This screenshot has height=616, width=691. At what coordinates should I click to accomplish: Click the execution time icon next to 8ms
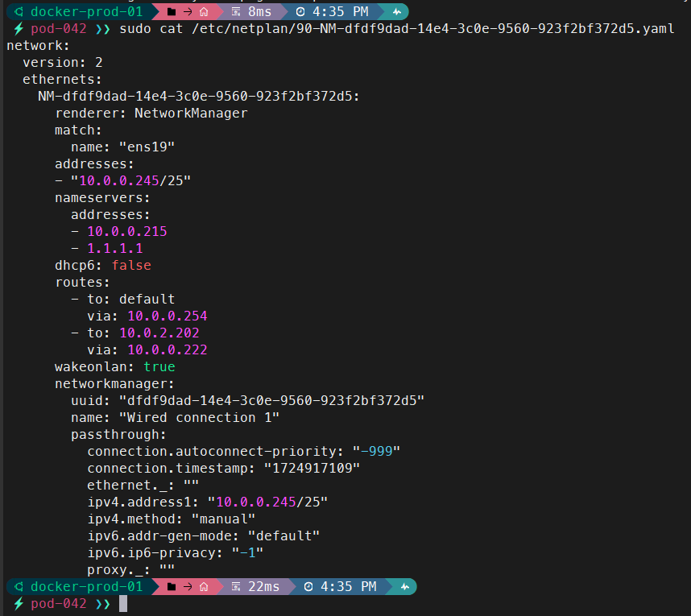(x=235, y=12)
